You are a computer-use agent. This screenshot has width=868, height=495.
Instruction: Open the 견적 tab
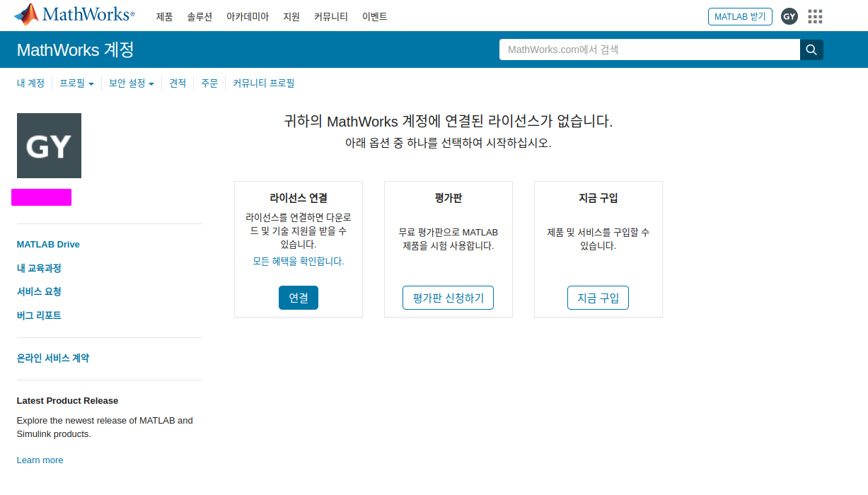pos(178,83)
